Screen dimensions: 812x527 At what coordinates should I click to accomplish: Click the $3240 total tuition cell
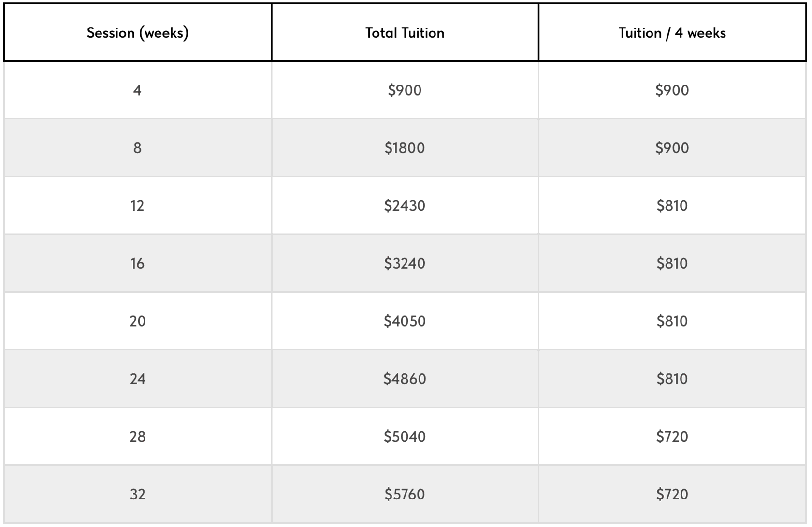point(405,263)
